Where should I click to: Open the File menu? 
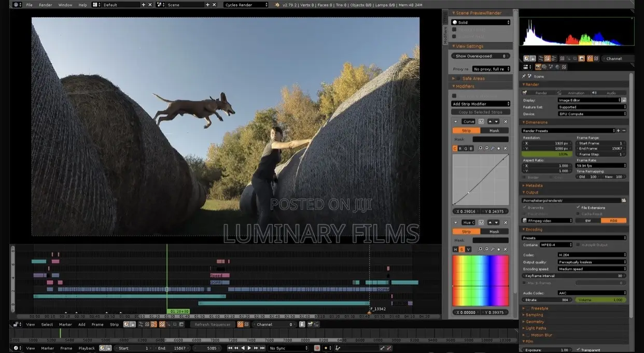(x=29, y=5)
